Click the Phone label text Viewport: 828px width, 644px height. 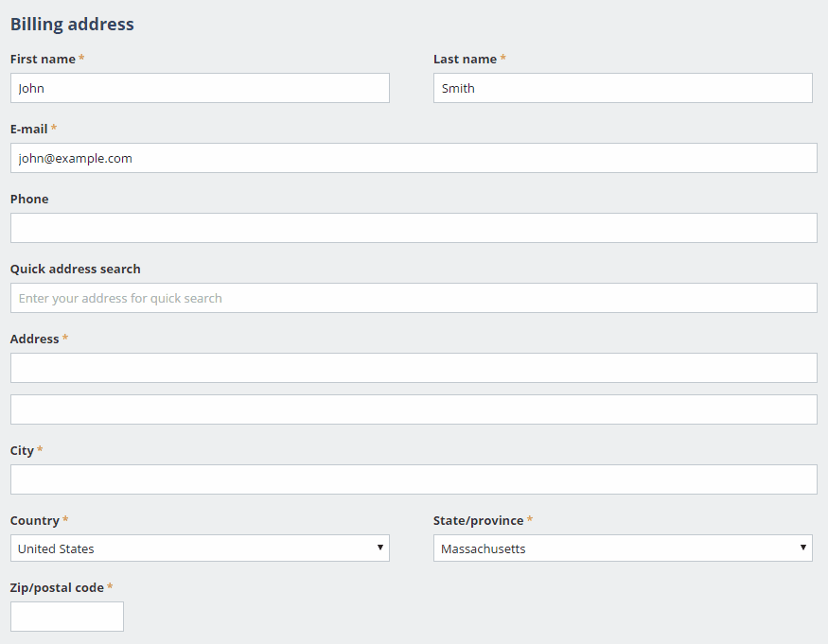click(29, 199)
